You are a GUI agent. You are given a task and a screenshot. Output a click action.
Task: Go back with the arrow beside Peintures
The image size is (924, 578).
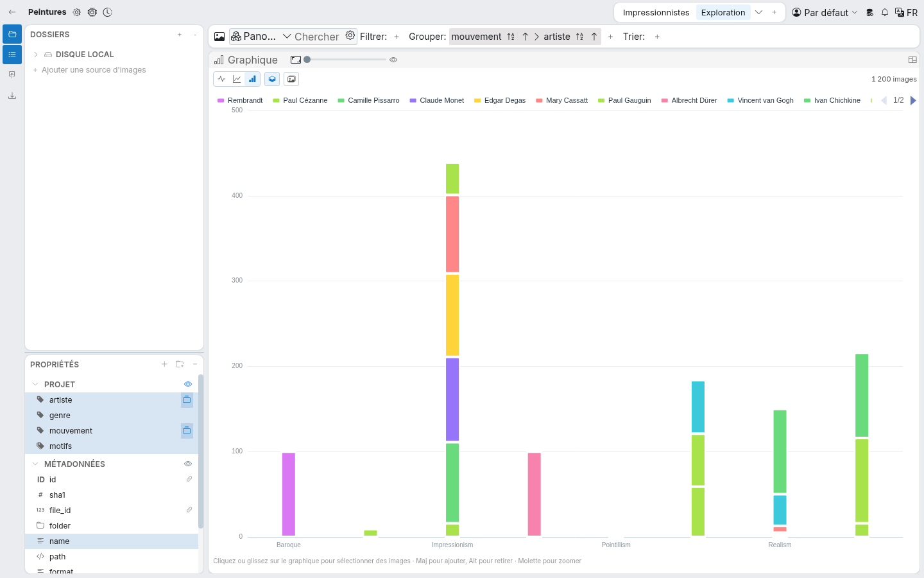12,12
